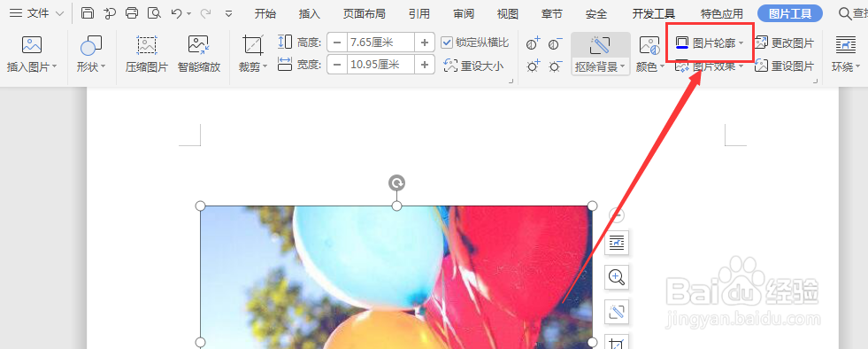Switch to the Start (开始) tab

(x=265, y=14)
